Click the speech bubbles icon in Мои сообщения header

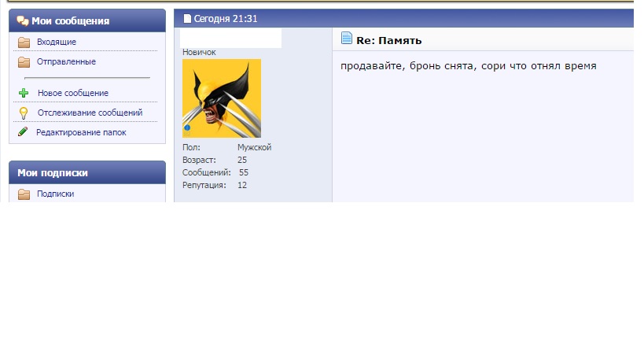pos(23,21)
